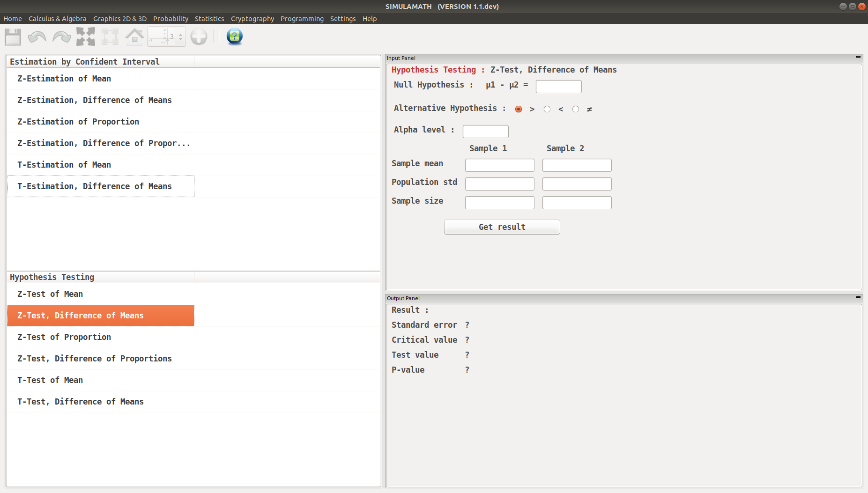This screenshot has height=493, width=868.
Task: Open the Cryptography menu
Action: coord(252,19)
